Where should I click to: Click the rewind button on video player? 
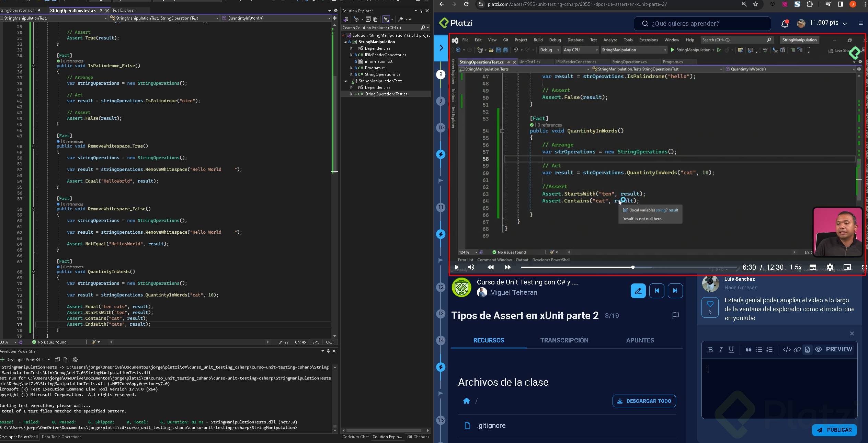491,267
